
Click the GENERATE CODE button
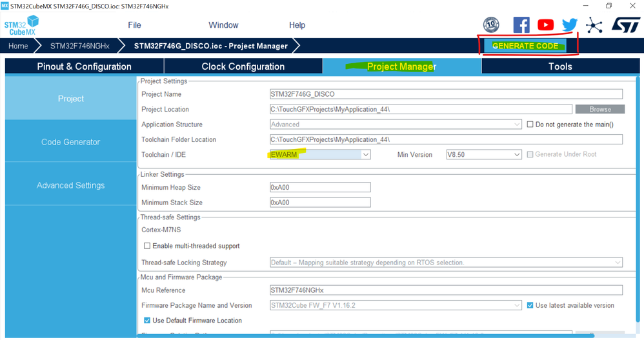[x=525, y=46]
